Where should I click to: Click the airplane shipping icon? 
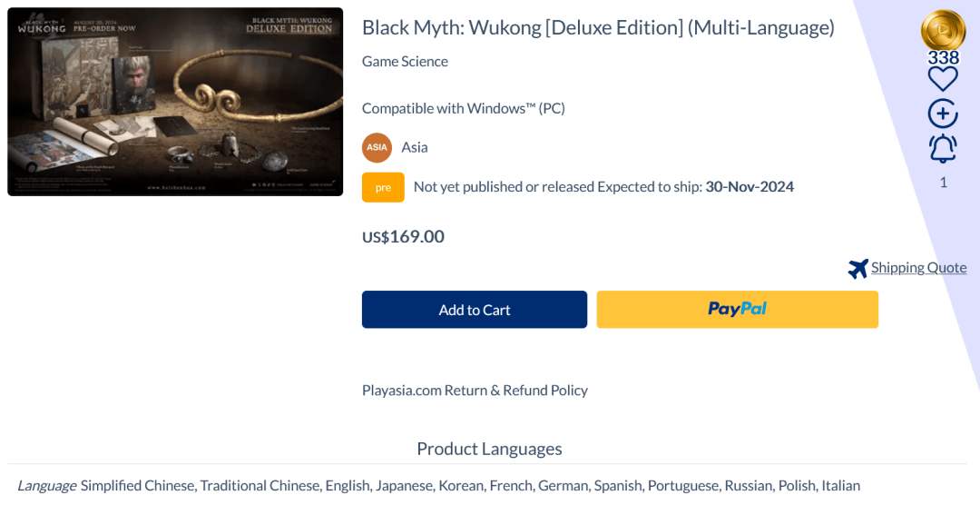click(857, 269)
